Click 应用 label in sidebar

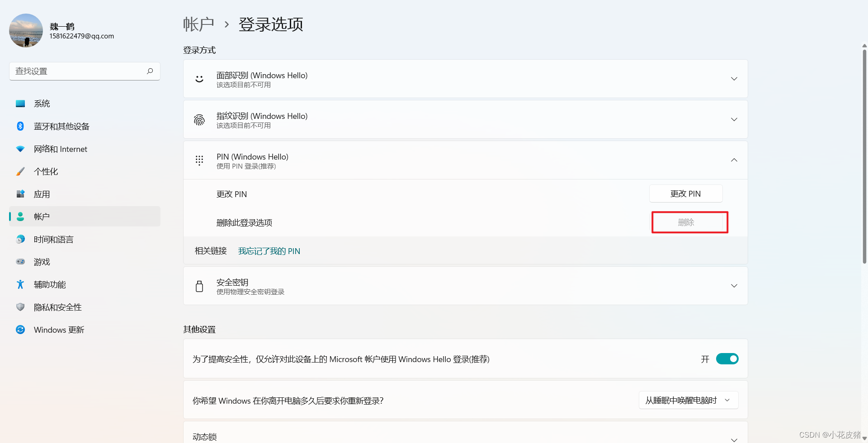tap(42, 194)
